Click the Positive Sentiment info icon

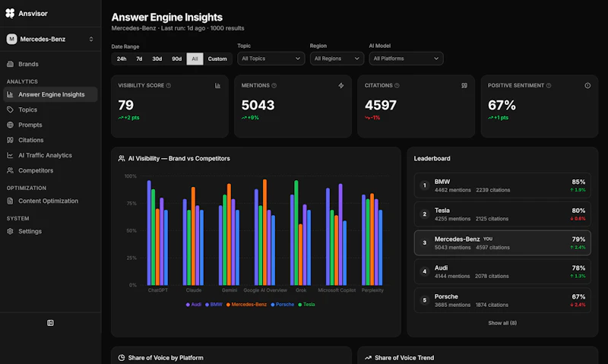point(587,85)
